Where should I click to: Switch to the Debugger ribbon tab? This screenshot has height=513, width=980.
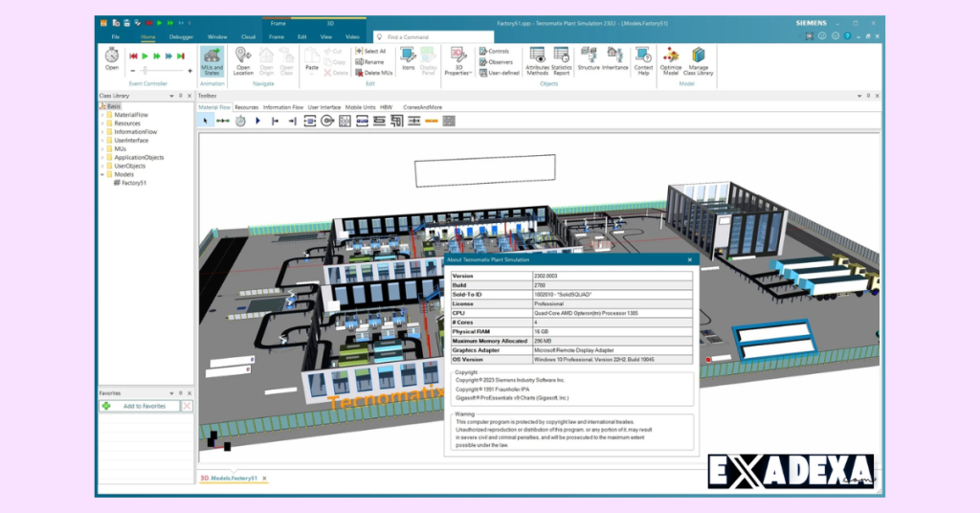[x=181, y=37]
